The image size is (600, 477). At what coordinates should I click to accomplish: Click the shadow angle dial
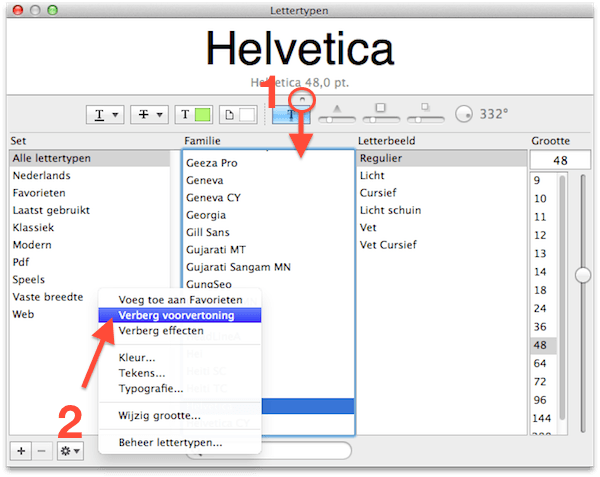coord(464,114)
